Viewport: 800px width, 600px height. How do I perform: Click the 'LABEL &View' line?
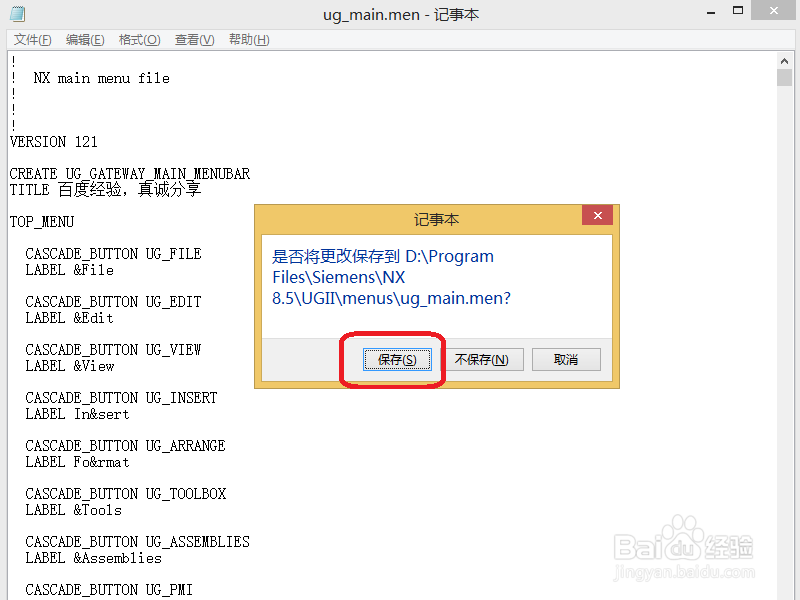pos(70,366)
